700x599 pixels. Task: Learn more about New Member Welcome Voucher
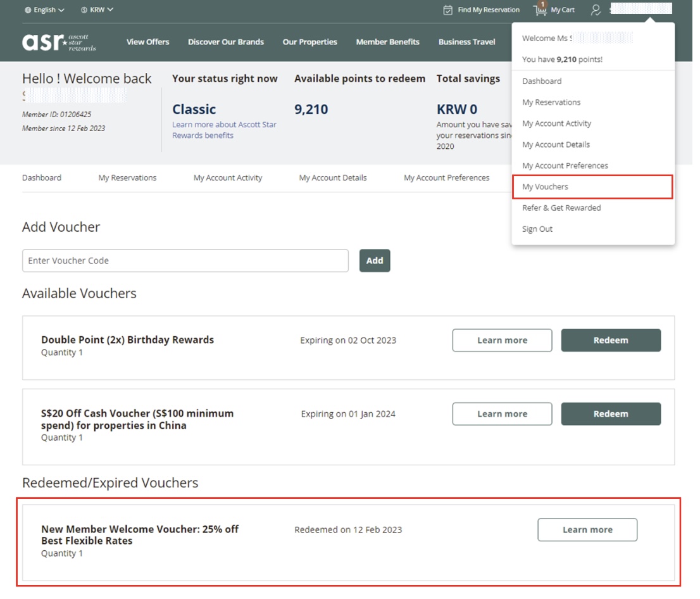pyautogui.click(x=587, y=530)
